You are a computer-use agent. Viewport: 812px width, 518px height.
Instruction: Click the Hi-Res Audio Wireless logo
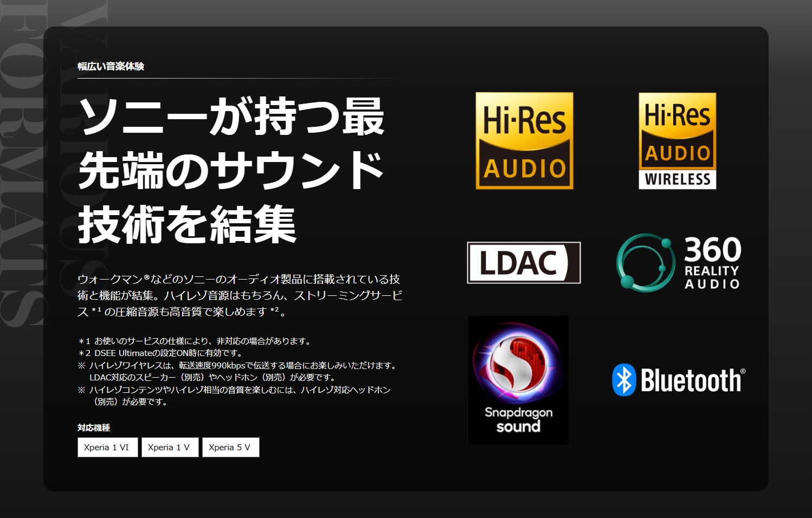click(x=677, y=141)
